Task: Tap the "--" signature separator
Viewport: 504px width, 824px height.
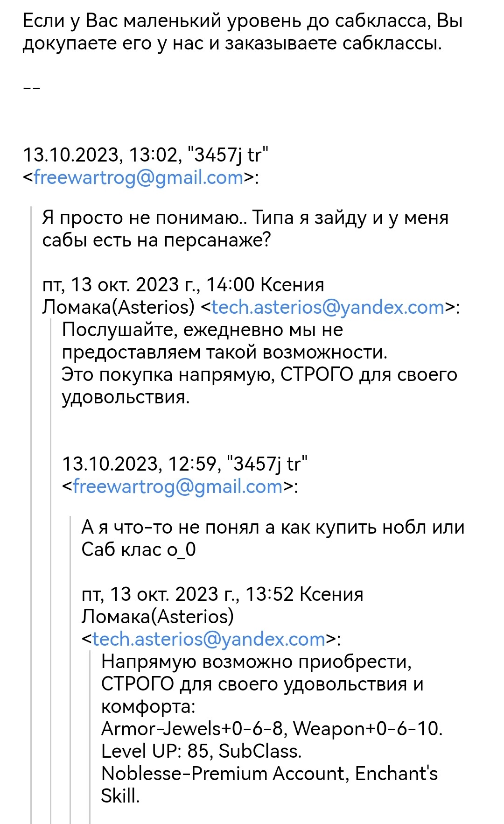Action: coord(31,88)
